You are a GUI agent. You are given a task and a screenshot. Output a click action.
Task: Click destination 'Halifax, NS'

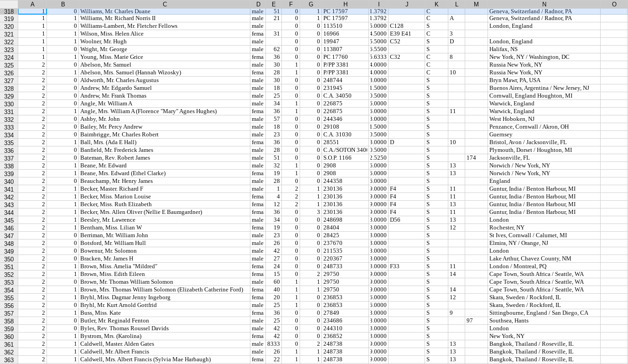coord(544,49)
